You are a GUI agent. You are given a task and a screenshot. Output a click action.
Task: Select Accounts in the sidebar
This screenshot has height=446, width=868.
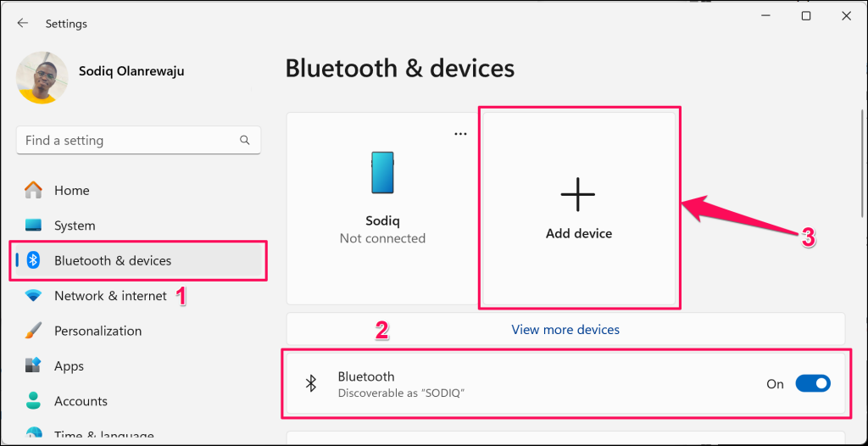pyautogui.click(x=81, y=401)
